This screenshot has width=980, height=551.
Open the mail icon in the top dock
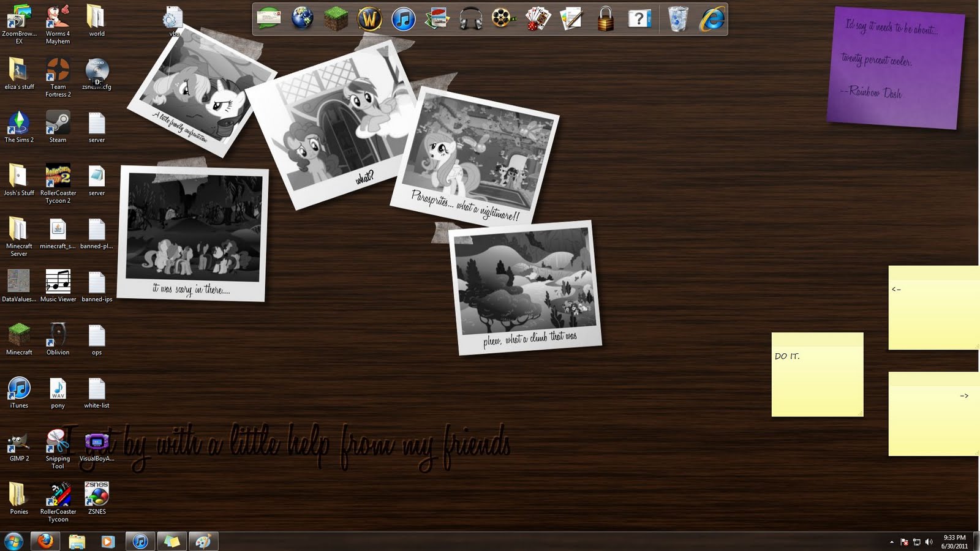point(268,19)
